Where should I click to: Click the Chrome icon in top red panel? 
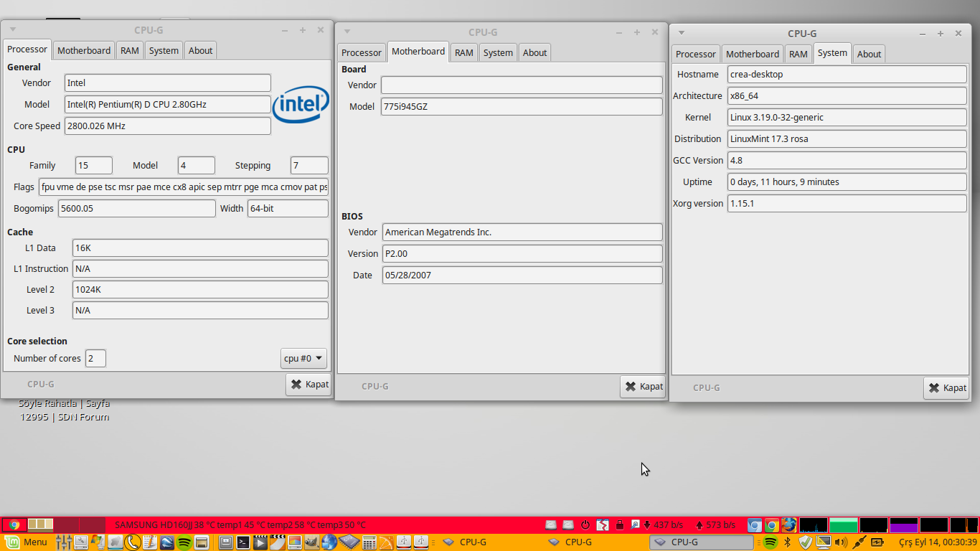click(x=14, y=525)
